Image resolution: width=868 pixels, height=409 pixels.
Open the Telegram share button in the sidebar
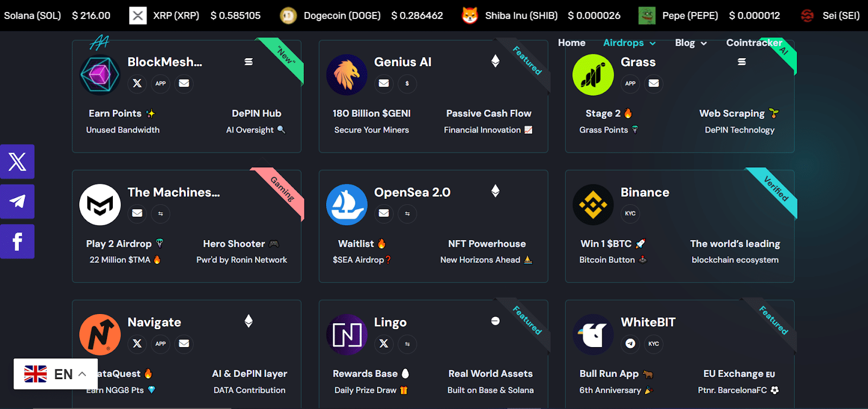tap(17, 202)
